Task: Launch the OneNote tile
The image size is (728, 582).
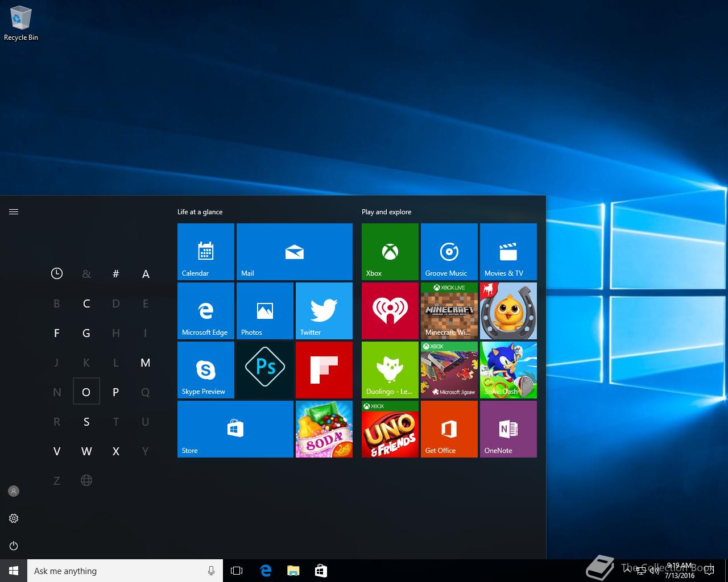Action: (508, 429)
